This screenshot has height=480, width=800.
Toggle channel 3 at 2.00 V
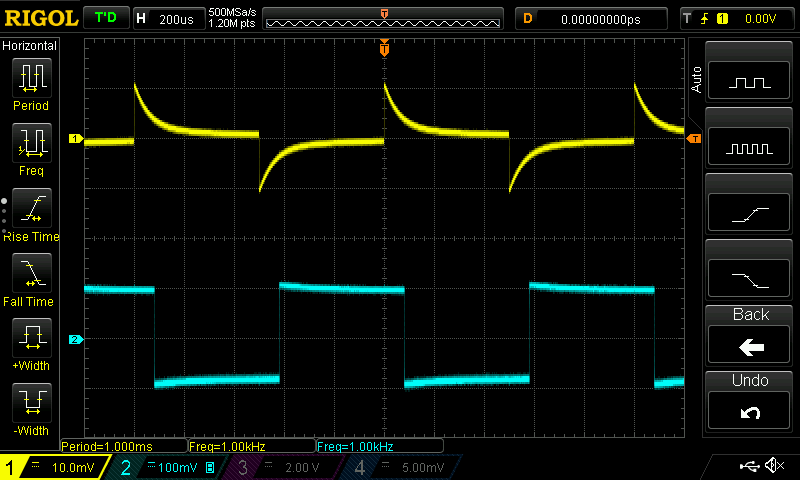coord(283,467)
